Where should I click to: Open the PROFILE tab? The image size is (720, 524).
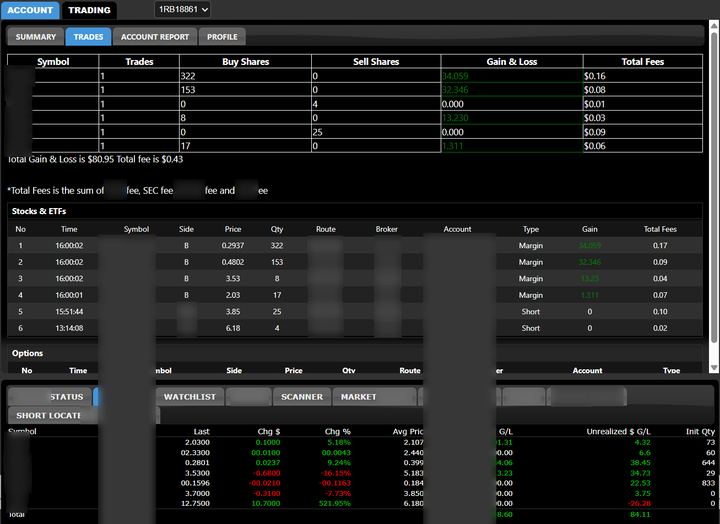coord(222,37)
